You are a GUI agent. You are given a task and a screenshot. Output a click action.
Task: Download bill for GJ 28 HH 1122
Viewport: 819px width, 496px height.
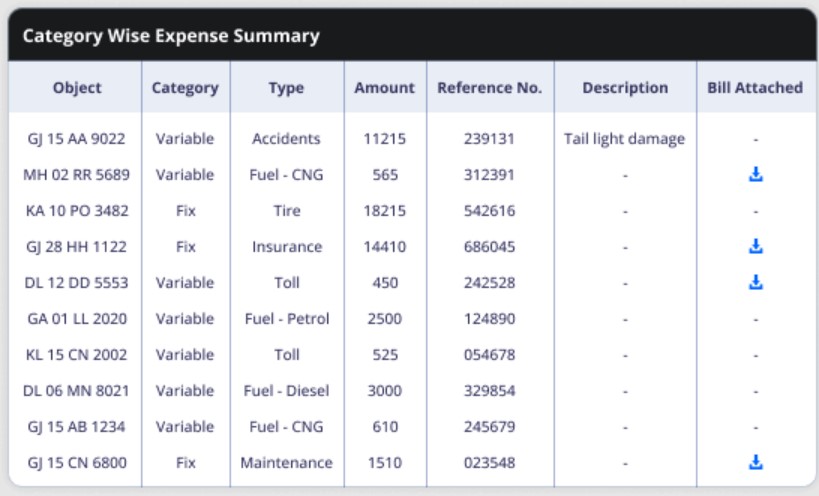point(755,246)
